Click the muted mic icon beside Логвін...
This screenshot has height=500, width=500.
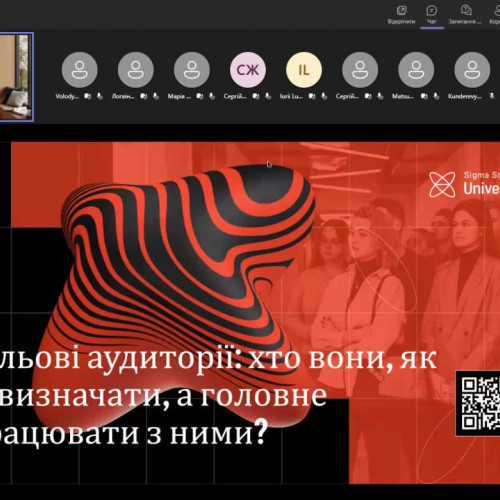point(156,96)
